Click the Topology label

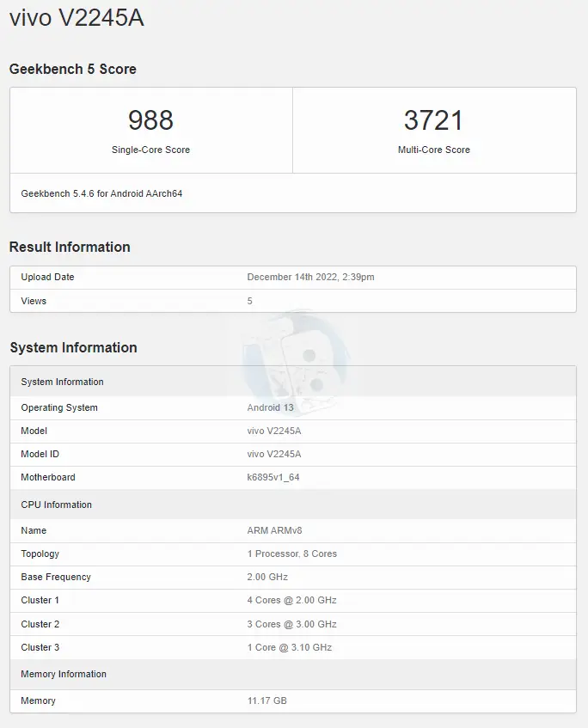click(40, 554)
